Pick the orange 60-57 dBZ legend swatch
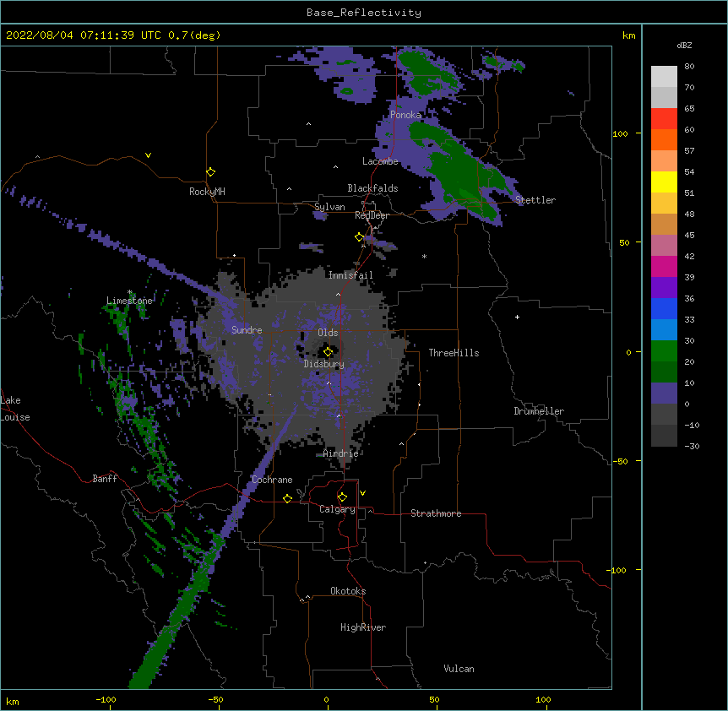The height and width of the screenshot is (711, 728). [x=664, y=139]
